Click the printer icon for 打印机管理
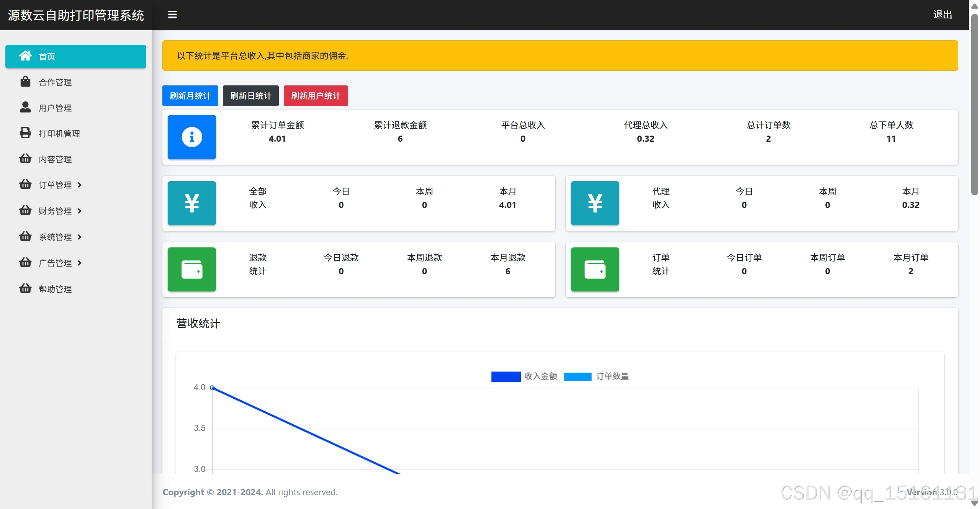 [25, 133]
